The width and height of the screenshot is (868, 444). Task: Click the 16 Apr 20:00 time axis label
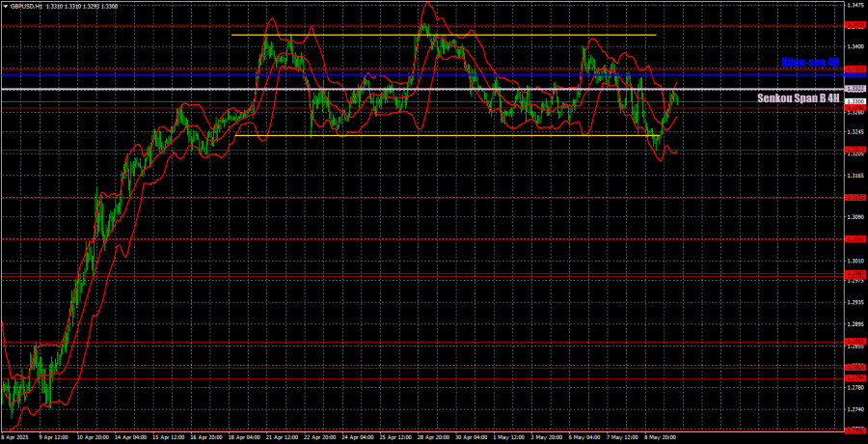(205, 438)
